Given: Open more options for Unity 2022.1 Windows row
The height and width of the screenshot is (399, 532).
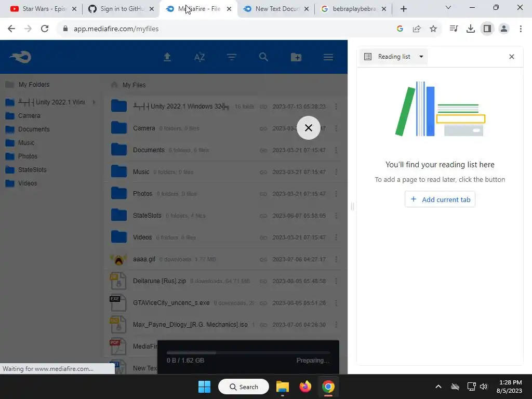Looking at the screenshot, I should pos(336,107).
